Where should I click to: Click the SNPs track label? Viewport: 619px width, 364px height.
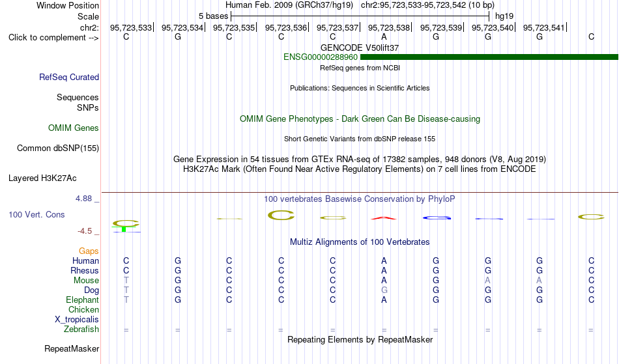[88, 107]
